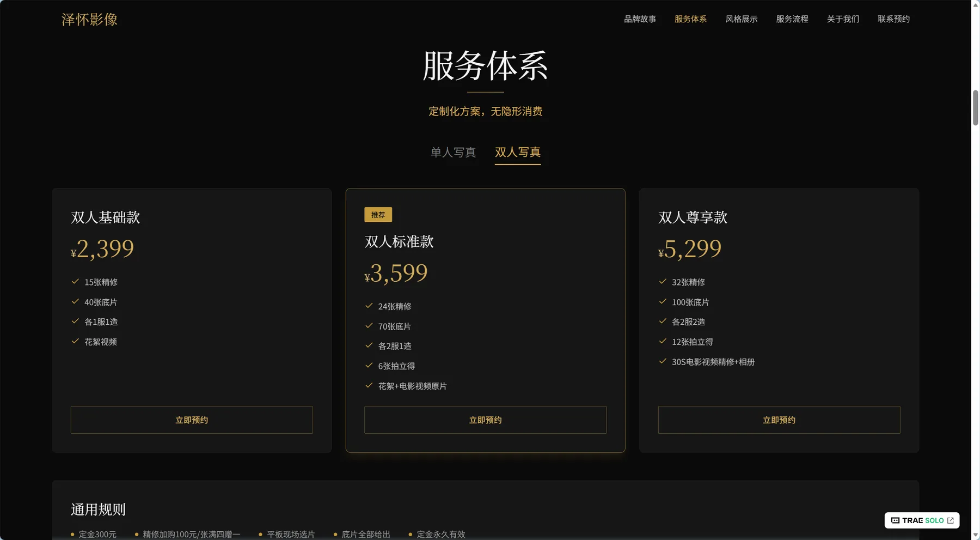The image size is (980, 540).
Task: Select 服务流程 in the navigation bar
Action: pos(792,19)
